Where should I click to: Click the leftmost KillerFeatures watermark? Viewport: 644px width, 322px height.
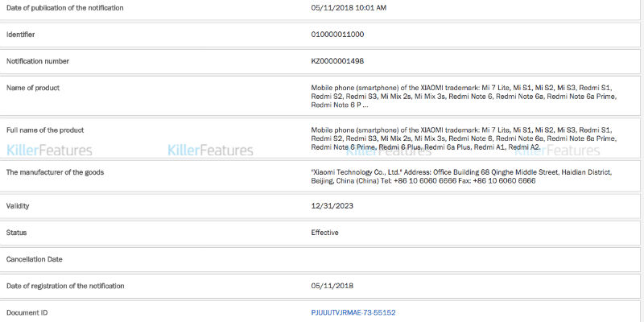[49, 151]
